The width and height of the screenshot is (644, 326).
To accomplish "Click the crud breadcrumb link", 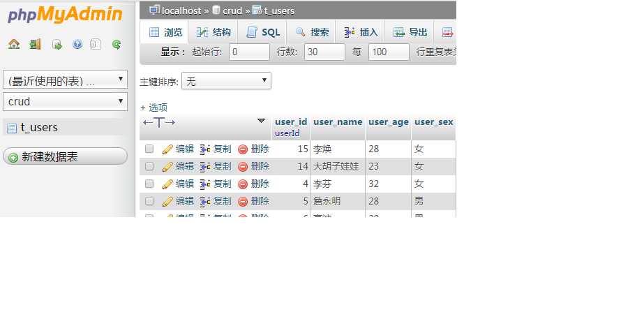I will [232, 10].
